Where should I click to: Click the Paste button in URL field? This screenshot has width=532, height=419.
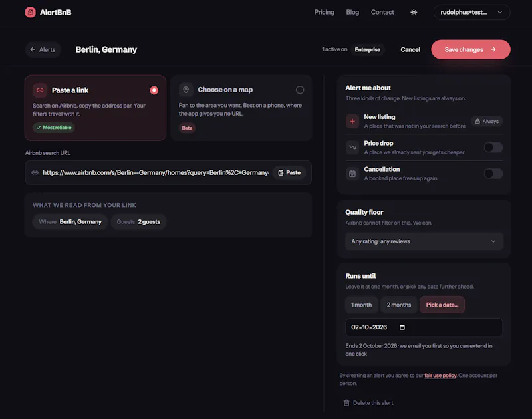tap(289, 173)
